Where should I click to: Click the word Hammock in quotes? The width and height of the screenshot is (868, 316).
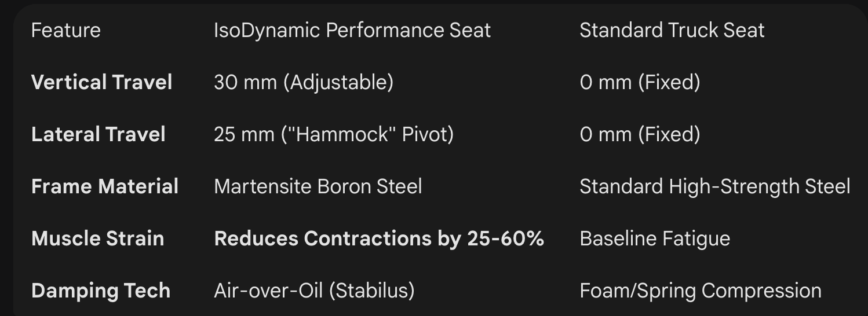pyautogui.click(x=337, y=134)
